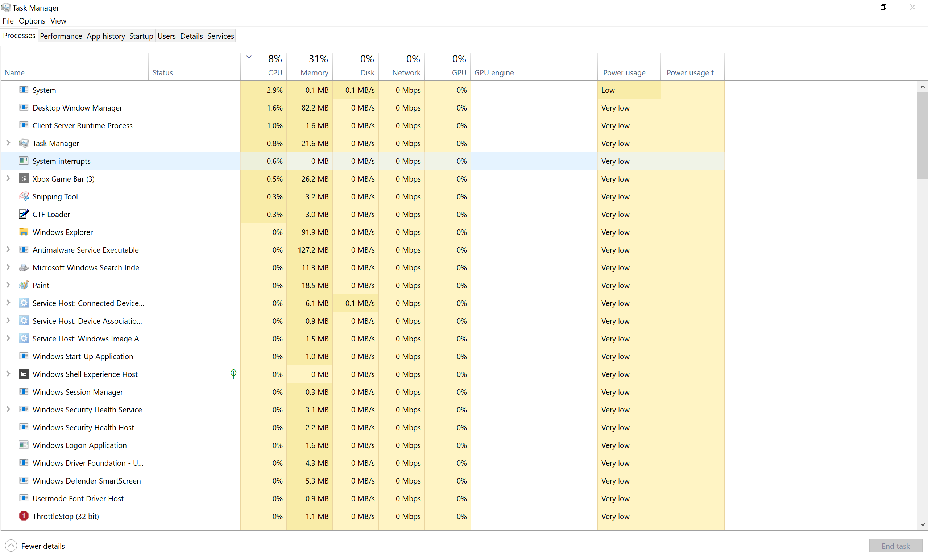Select the Usermode Font Driver Host row
Screen dimensions: 928x560
click(362, 498)
